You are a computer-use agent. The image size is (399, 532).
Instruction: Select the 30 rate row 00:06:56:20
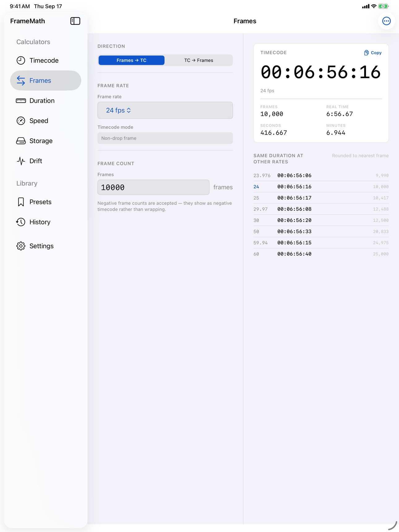click(321, 220)
